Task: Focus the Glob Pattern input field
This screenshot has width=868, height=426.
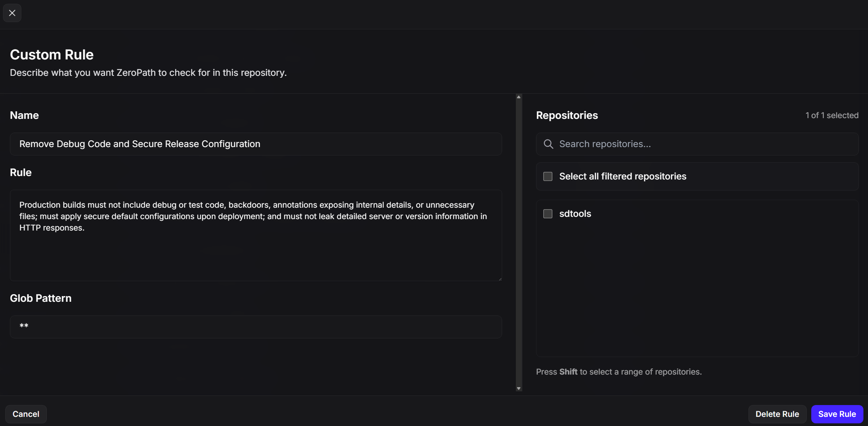Action: click(256, 327)
